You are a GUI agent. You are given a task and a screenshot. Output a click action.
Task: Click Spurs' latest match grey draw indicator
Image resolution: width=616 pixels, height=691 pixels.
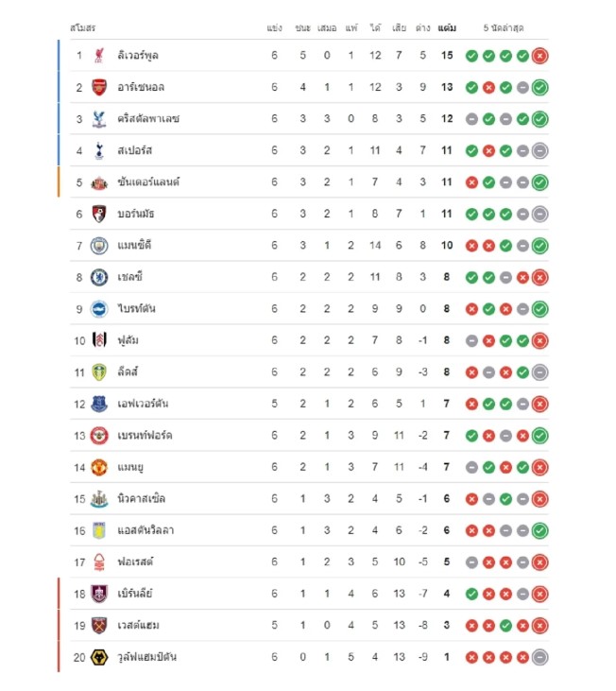[539, 150]
